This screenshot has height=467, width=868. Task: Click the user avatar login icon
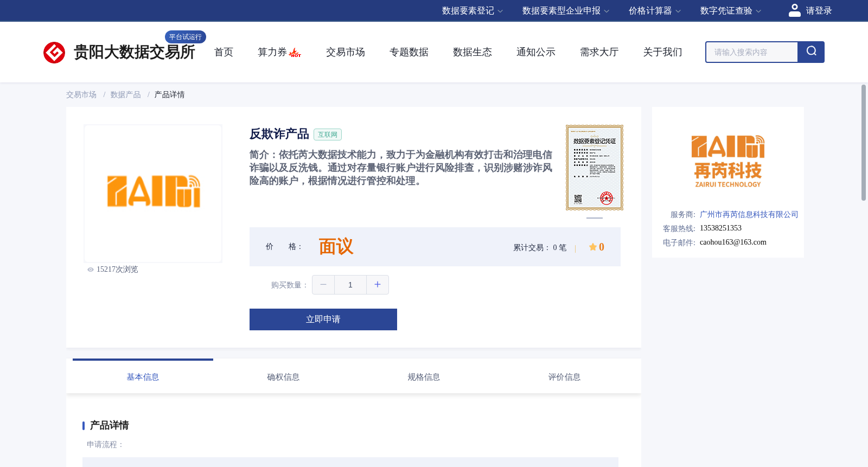795,10
